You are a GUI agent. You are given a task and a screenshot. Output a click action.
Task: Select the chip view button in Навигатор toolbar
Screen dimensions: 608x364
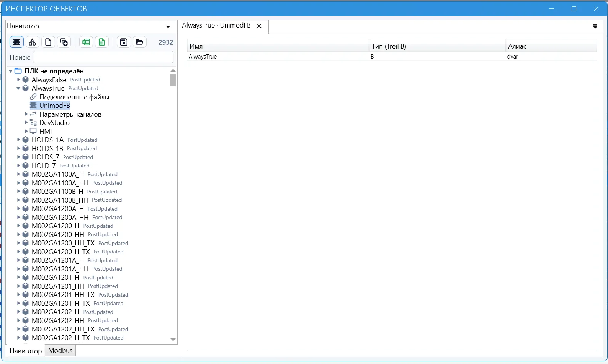(16, 42)
